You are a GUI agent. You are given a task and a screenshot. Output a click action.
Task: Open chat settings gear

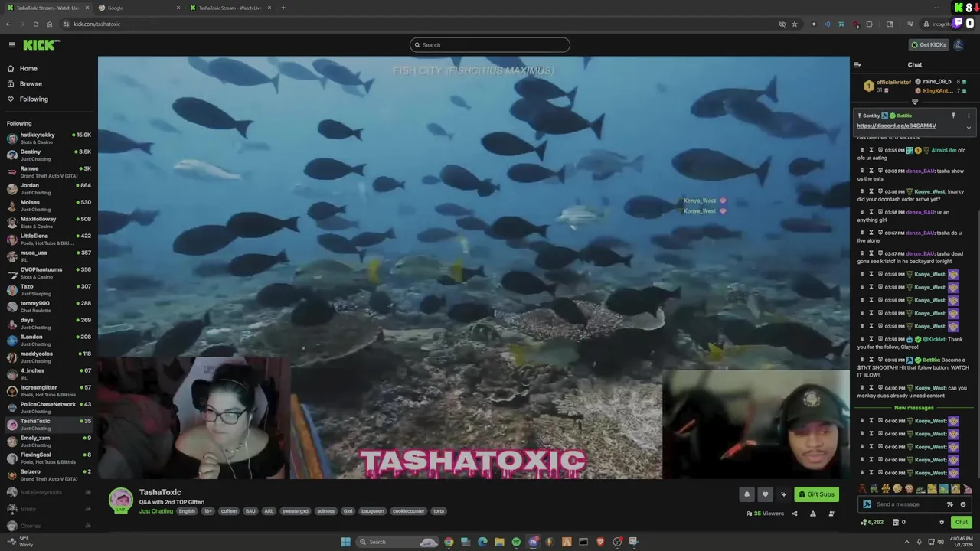coord(942,523)
